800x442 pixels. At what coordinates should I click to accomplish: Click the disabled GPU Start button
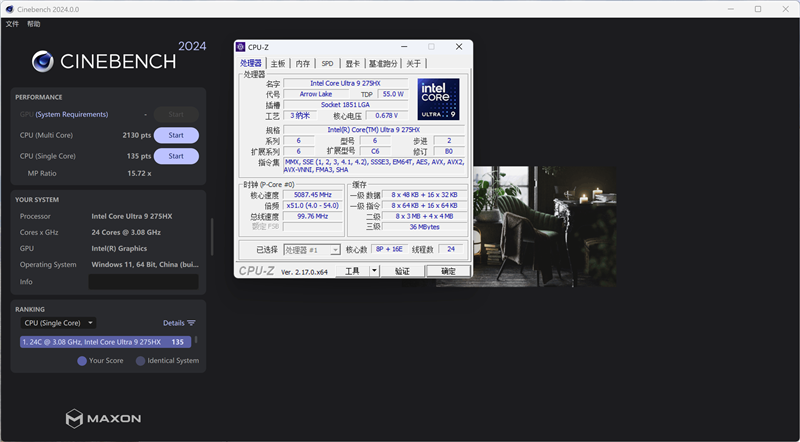click(x=176, y=114)
